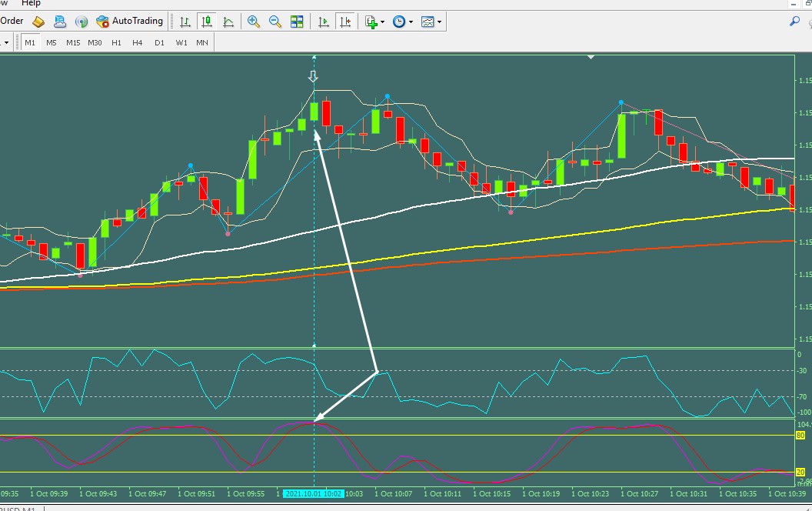The height and width of the screenshot is (511, 812).
Task: Zoom in on the chart
Action: click(253, 22)
